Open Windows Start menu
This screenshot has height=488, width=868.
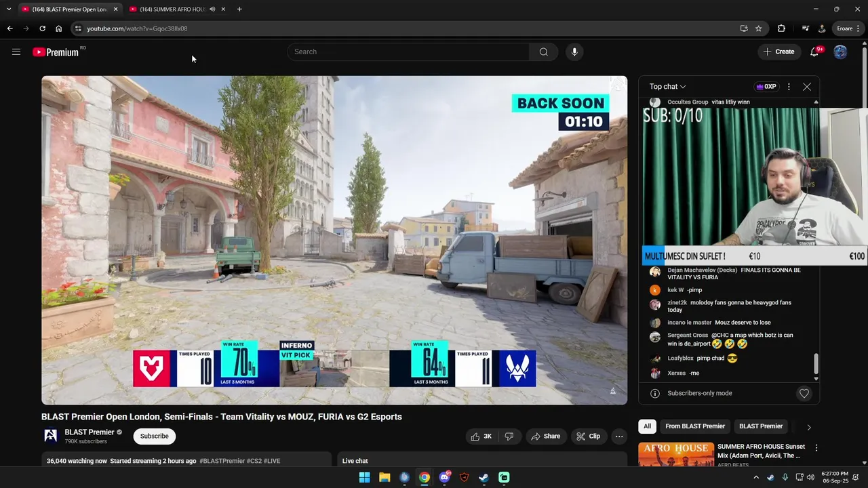click(364, 477)
